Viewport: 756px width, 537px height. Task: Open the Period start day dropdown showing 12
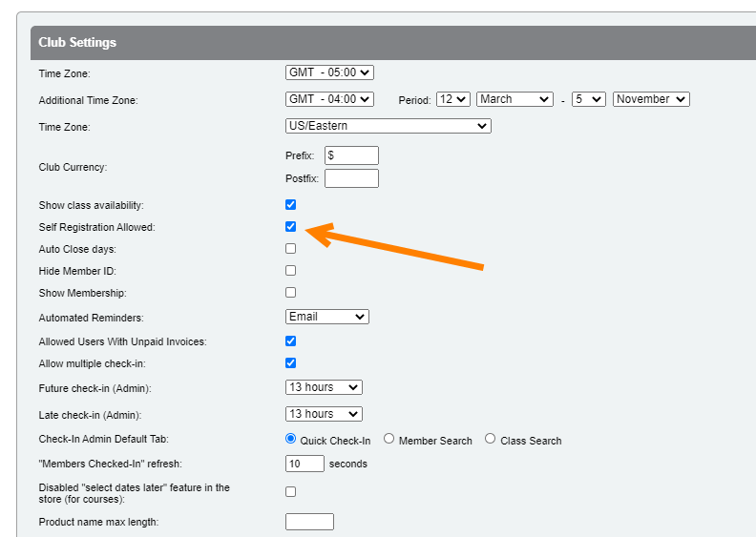[452, 99]
